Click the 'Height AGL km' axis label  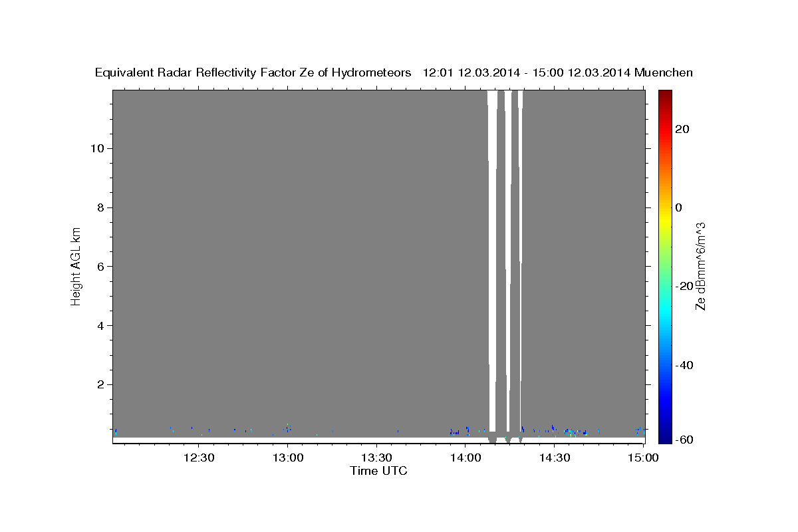pyautogui.click(x=76, y=265)
